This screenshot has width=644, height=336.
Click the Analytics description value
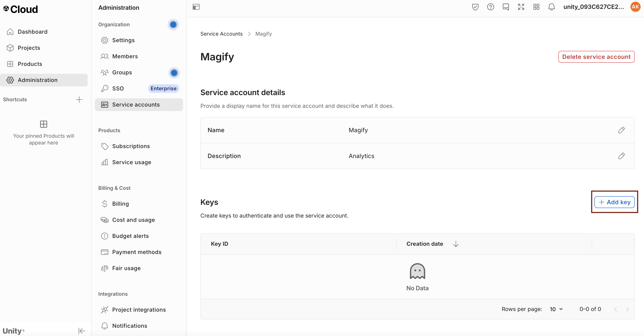click(361, 156)
